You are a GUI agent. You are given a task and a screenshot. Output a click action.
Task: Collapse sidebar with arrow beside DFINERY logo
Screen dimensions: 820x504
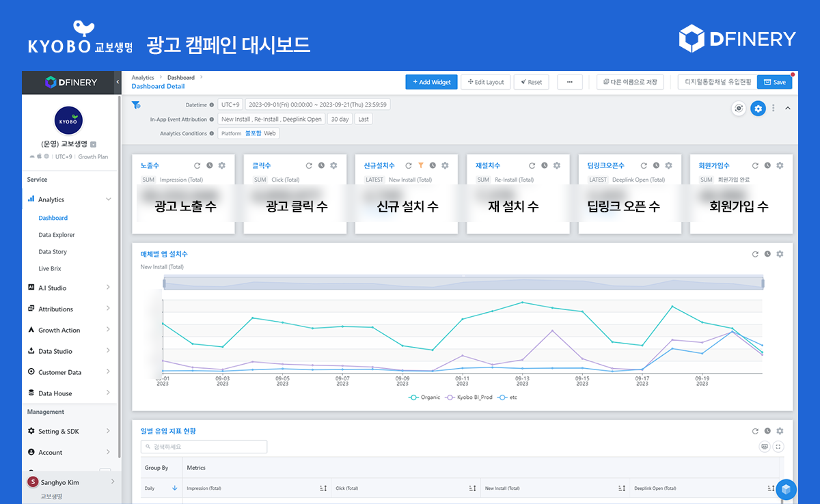pos(116,82)
